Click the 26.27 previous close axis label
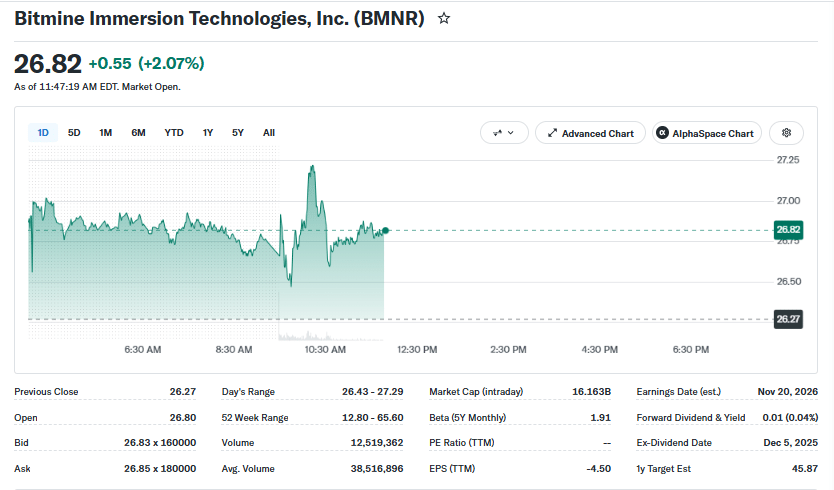 click(x=788, y=319)
